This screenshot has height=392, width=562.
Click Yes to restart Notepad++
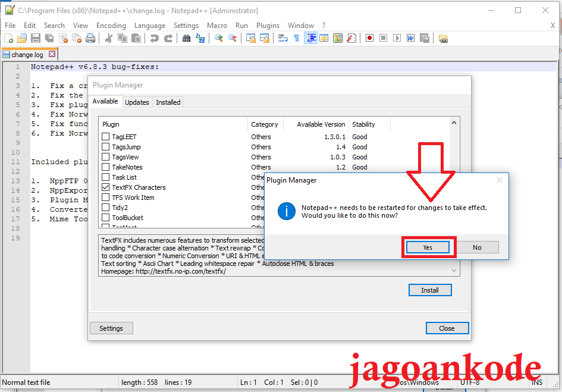428,247
